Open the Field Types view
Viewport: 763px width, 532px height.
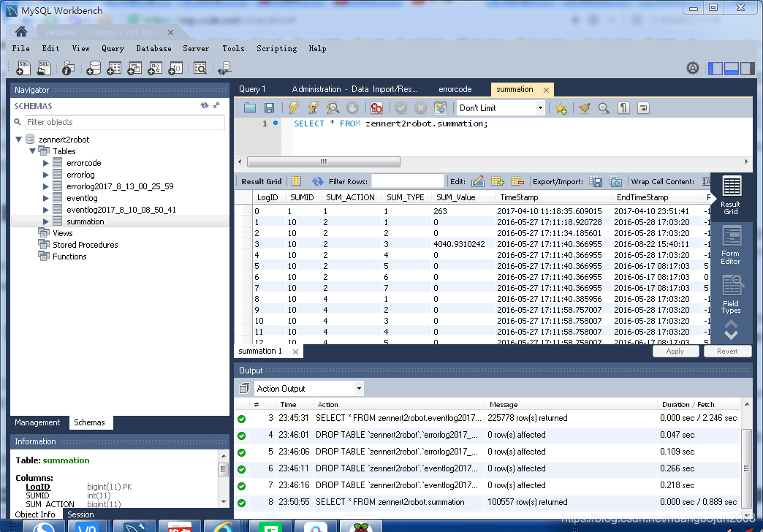click(x=731, y=294)
